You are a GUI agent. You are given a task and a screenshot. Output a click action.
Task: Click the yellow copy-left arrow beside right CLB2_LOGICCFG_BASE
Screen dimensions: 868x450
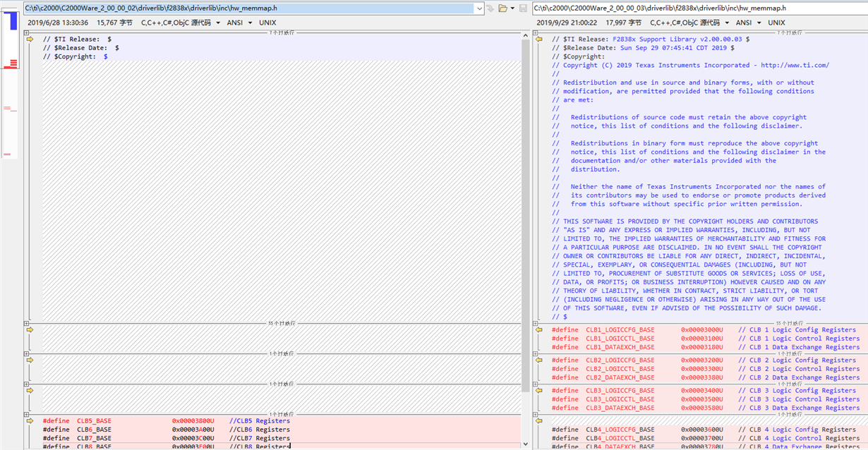tap(538, 360)
